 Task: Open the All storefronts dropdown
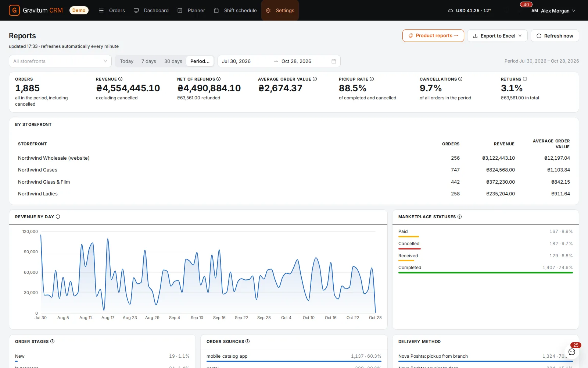(60, 61)
